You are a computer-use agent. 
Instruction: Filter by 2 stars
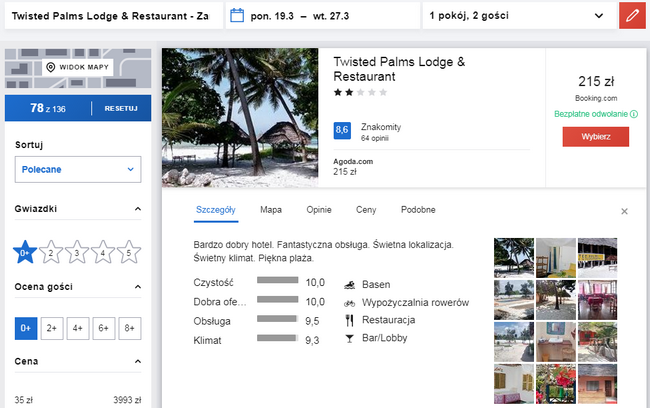51,252
